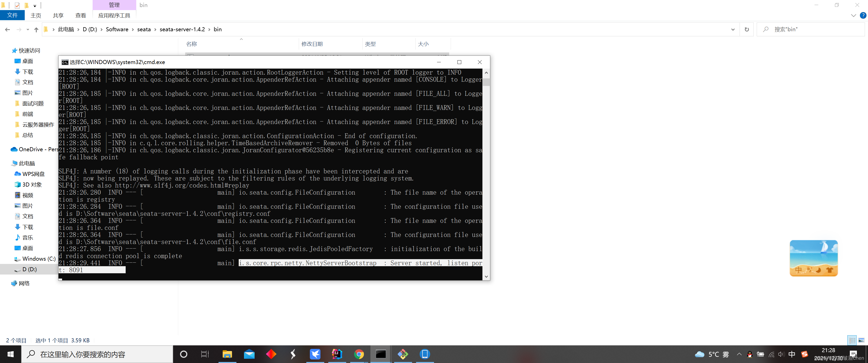Click the cmd window vertical scrollbar down arrow
Screen dimensions: 868x363
click(x=486, y=276)
